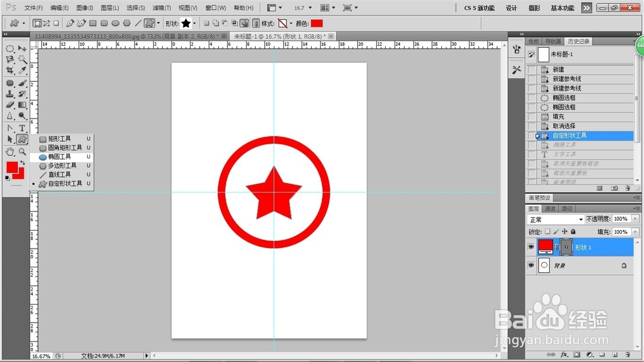Open the tool preset picker dropdown
This screenshot has width=644, height=362.
[x=23, y=23]
